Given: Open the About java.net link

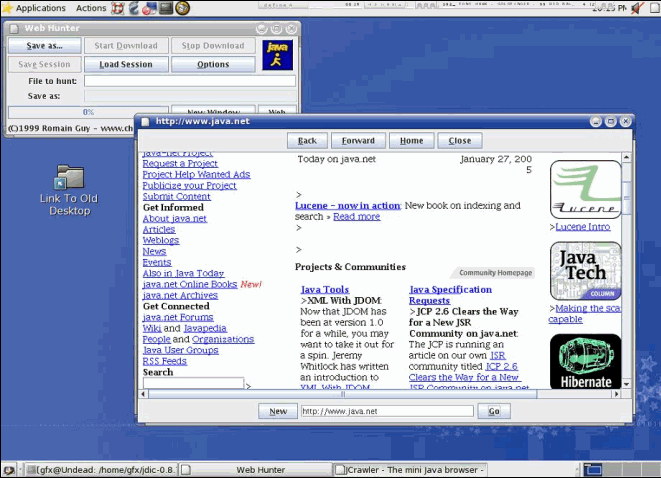Looking at the screenshot, I should point(175,218).
